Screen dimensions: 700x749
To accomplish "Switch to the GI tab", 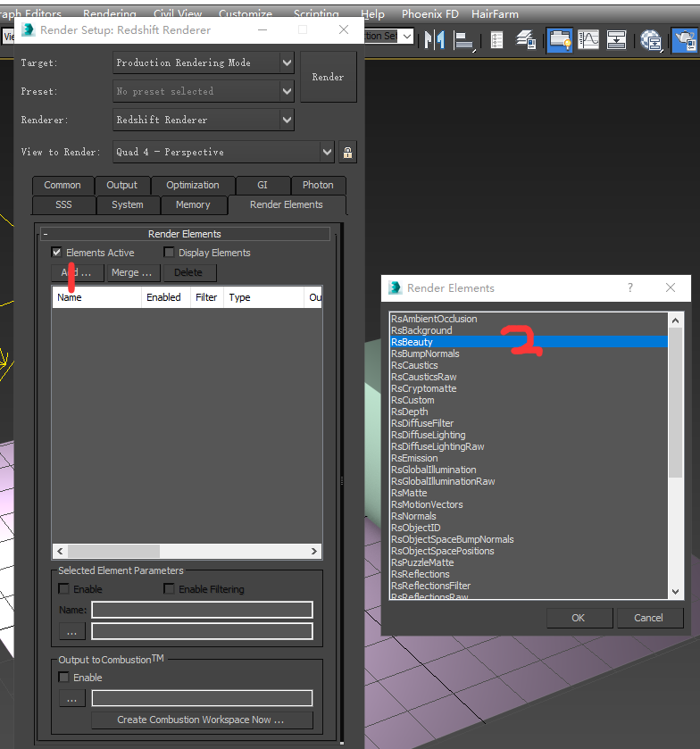I will [262, 186].
